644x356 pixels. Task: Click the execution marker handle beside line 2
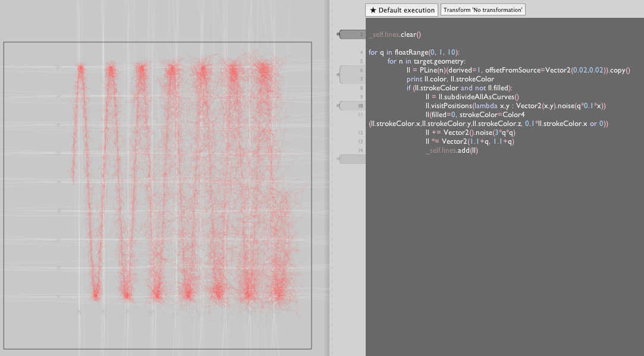tap(351, 35)
